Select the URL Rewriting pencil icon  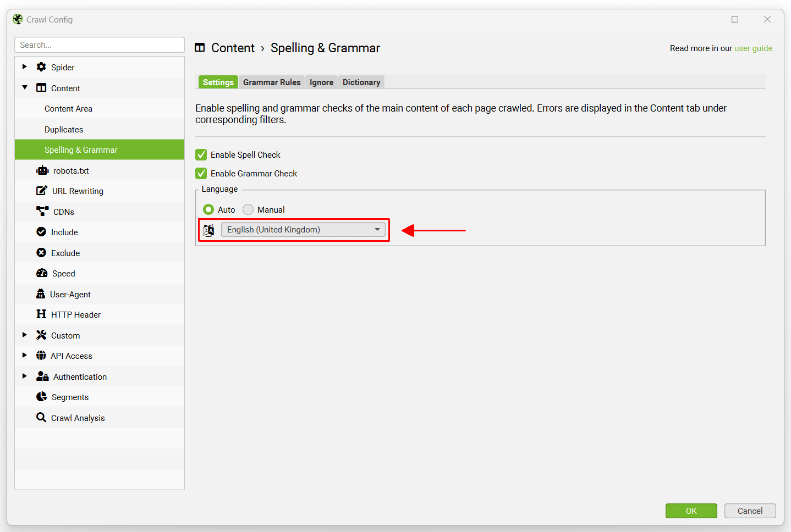click(x=42, y=191)
